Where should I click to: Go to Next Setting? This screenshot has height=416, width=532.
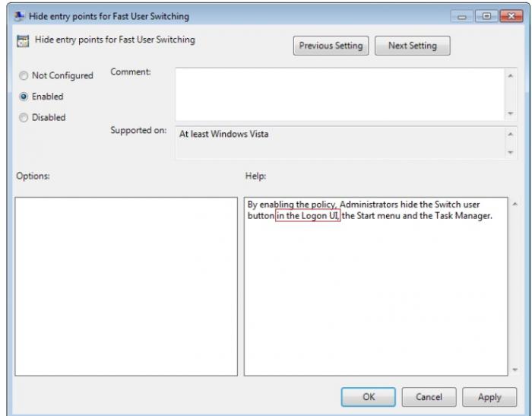tap(412, 46)
